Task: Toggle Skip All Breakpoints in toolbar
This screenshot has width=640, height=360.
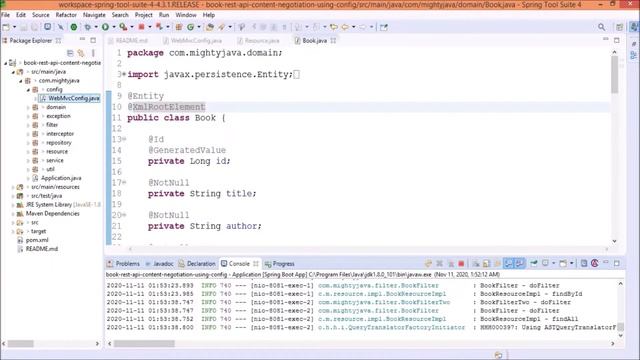Action: tap(61, 27)
